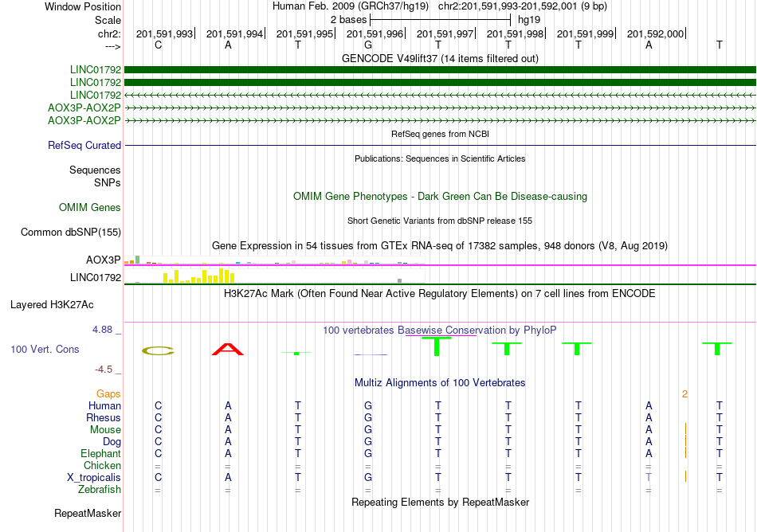Viewport: 757px width, 532px height.
Task: Click LINC01792 label beside yellow expression bars
Action: pos(96,277)
